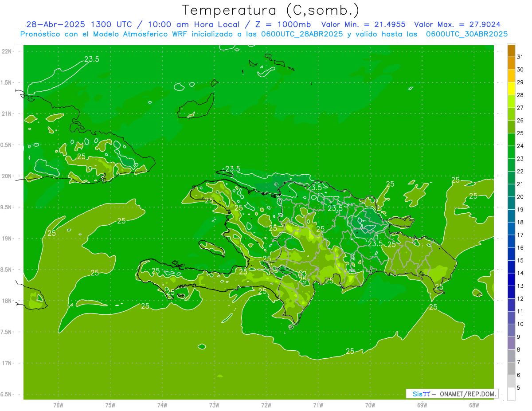This screenshot has width=532, height=411.
Task: Click the "17N" latitude axis label
Action: [7, 363]
